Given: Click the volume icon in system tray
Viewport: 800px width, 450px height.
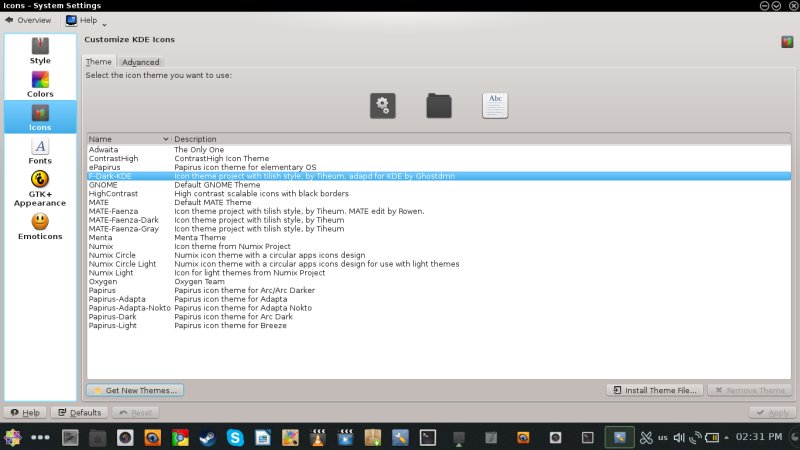Looking at the screenshot, I should coord(679,437).
